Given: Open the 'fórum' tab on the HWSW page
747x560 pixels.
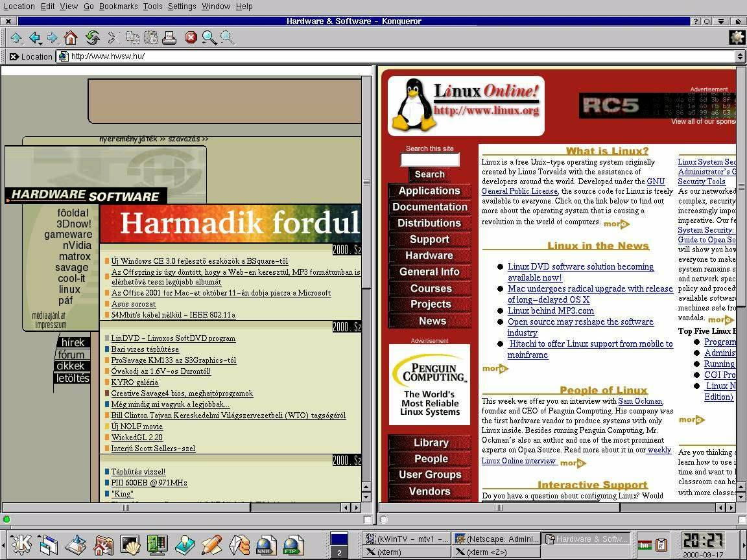Looking at the screenshot, I should pyautogui.click(x=71, y=355).
